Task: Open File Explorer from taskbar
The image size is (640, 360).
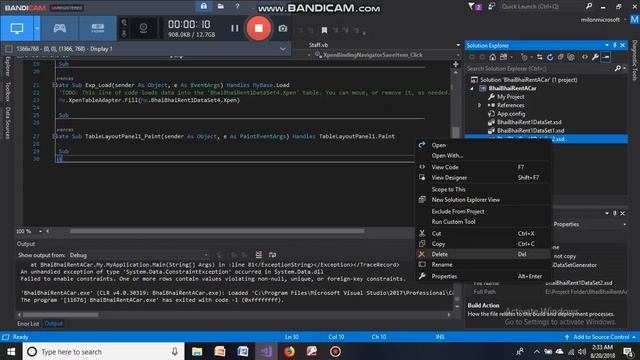Action: tap(197, 351)
